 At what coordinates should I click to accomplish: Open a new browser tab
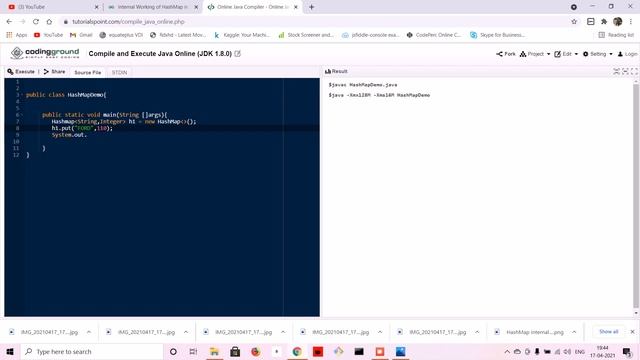(311, 7)
